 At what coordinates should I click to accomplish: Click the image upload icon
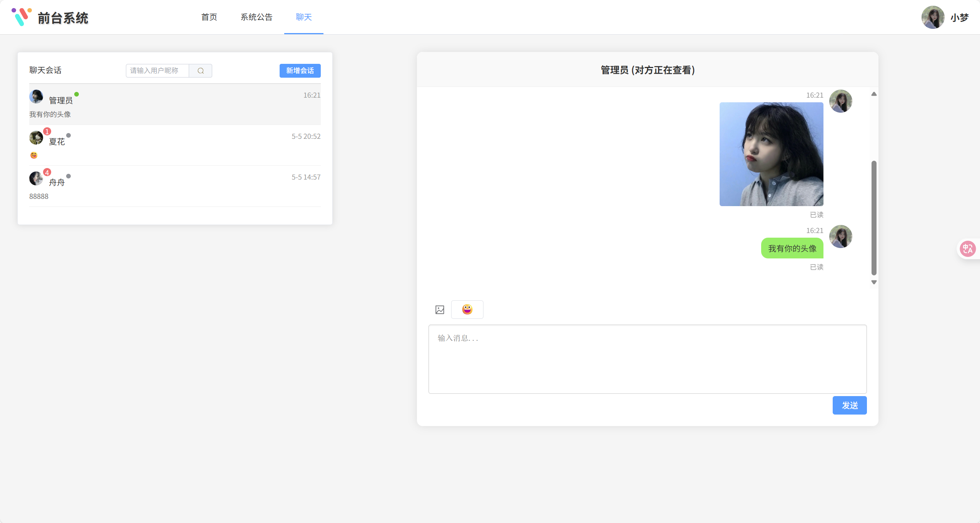click(x=440, y=310)
